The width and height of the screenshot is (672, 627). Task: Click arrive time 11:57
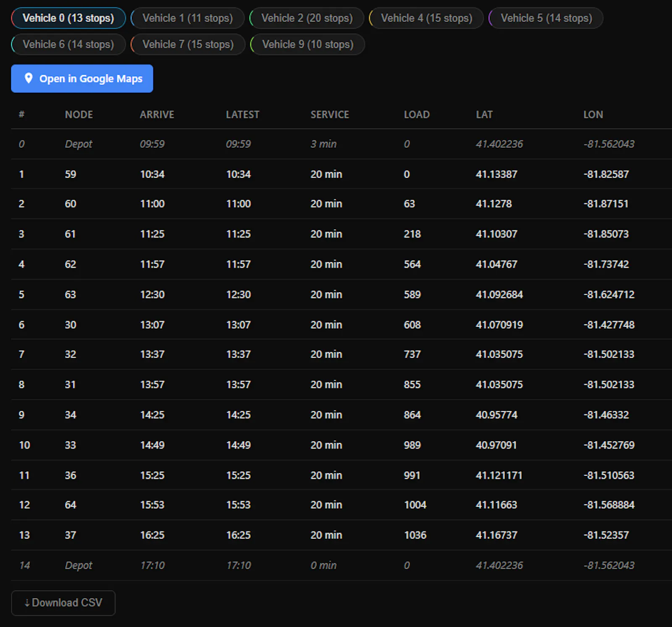[152, 264]
